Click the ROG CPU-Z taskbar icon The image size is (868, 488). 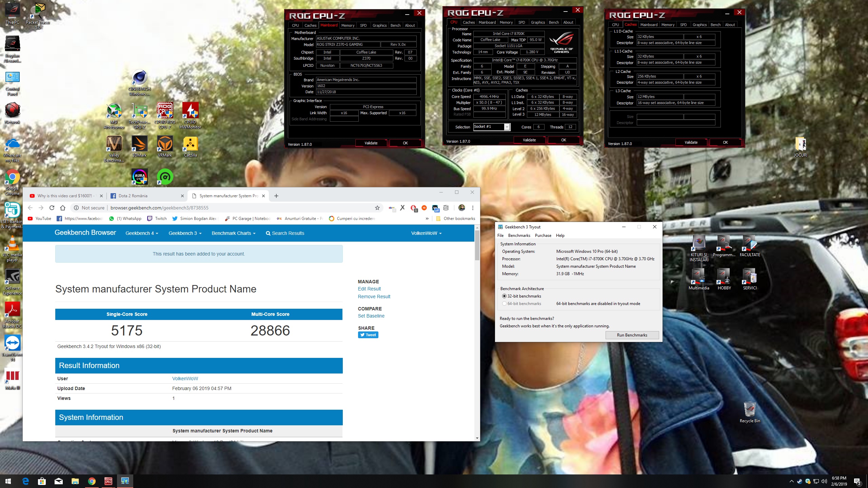(x=108, y=481)
